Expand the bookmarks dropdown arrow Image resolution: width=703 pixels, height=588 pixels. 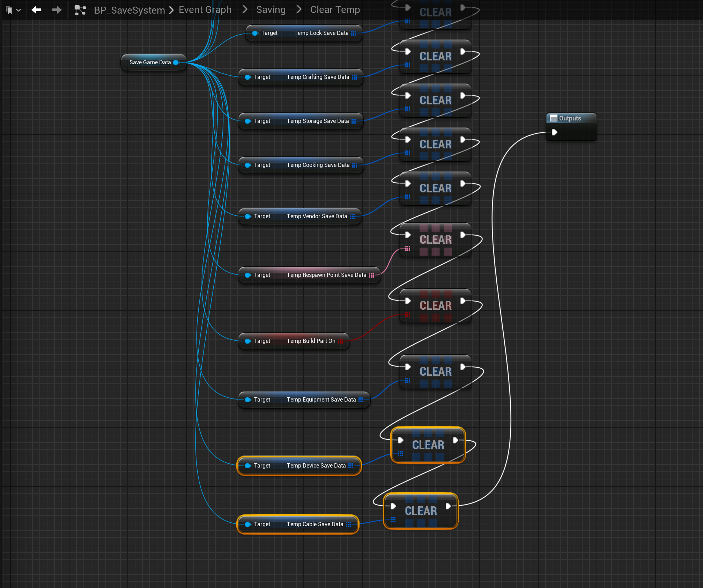[x=19, y=10]
